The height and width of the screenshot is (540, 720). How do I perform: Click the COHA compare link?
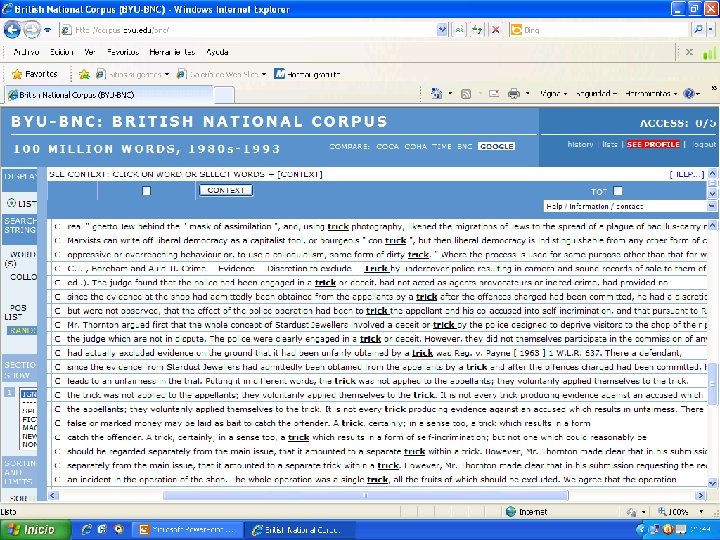point(416,146)
